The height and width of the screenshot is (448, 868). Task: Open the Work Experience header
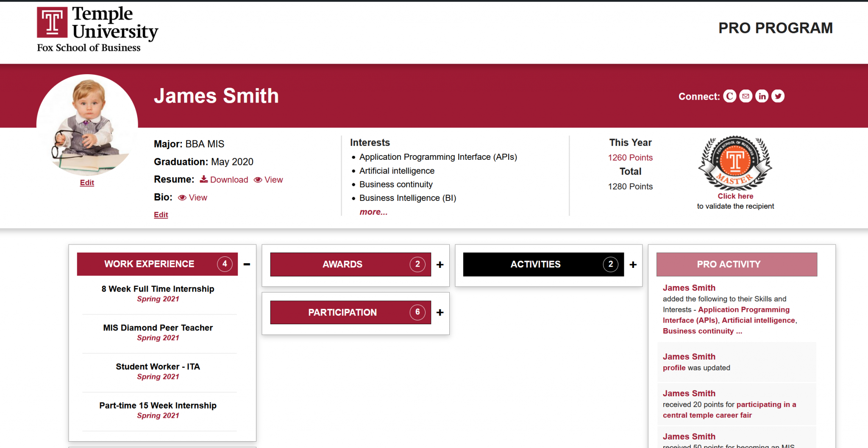(149, 264)
